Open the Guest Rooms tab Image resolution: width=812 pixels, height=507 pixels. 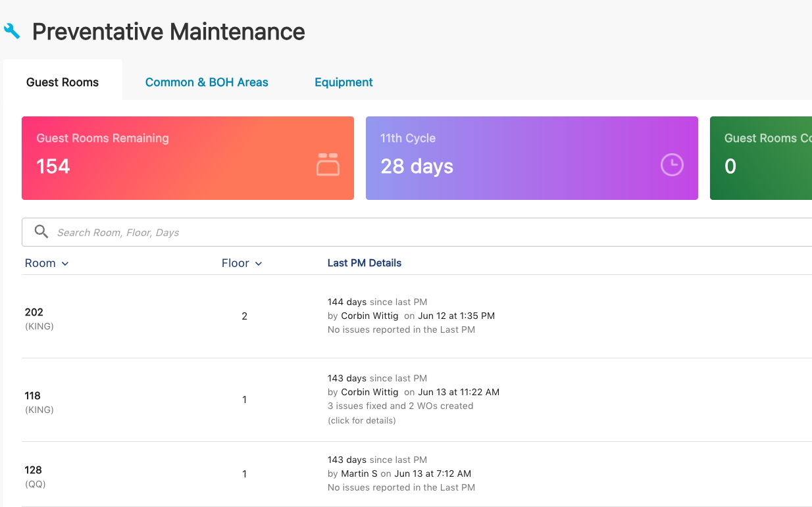coord(63,82)
